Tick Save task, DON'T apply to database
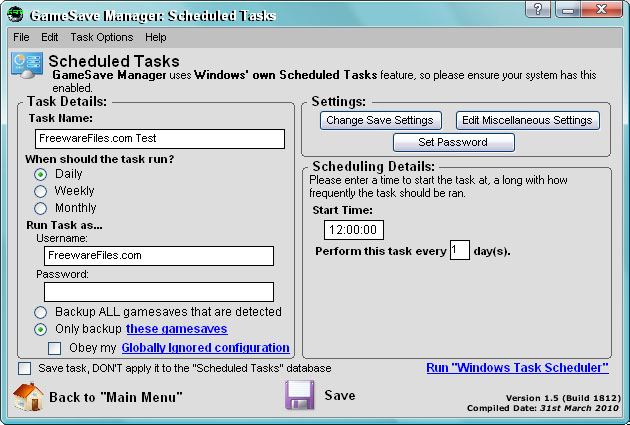Viewport: 630px width, 425px height. (25, 368)
